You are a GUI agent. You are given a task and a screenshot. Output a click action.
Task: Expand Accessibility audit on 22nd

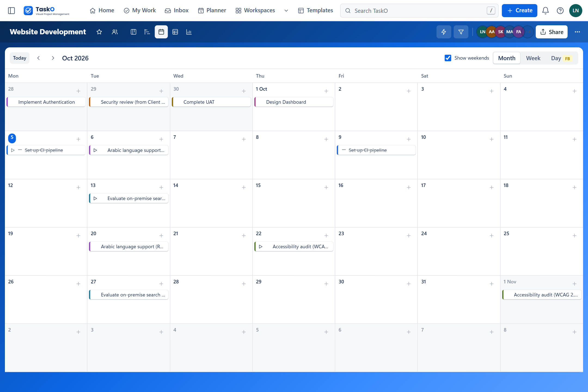click(x=261, y=247)
